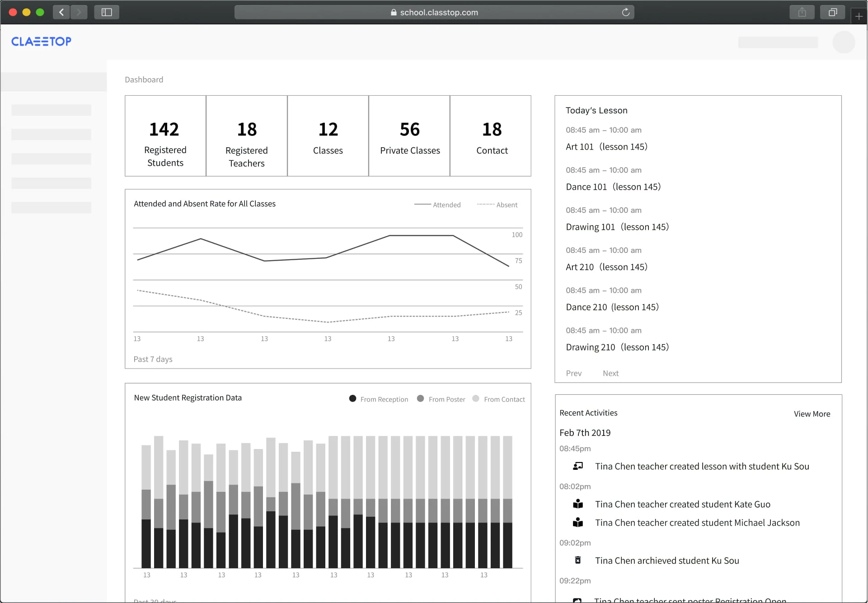Click the school.classtop.com address bar
The image size is (868, 603).
click(x=434, y=12)
